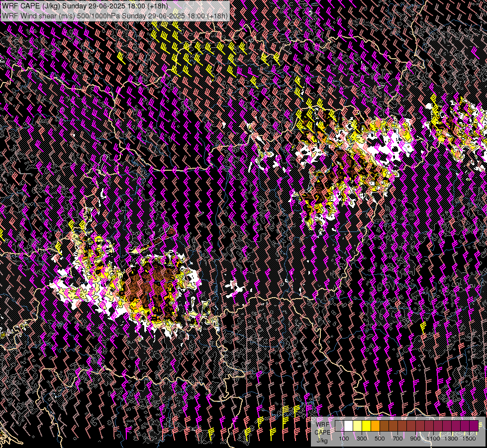Click the legend value 500
The image size is (487, 448).
click(x=380, y=439)
